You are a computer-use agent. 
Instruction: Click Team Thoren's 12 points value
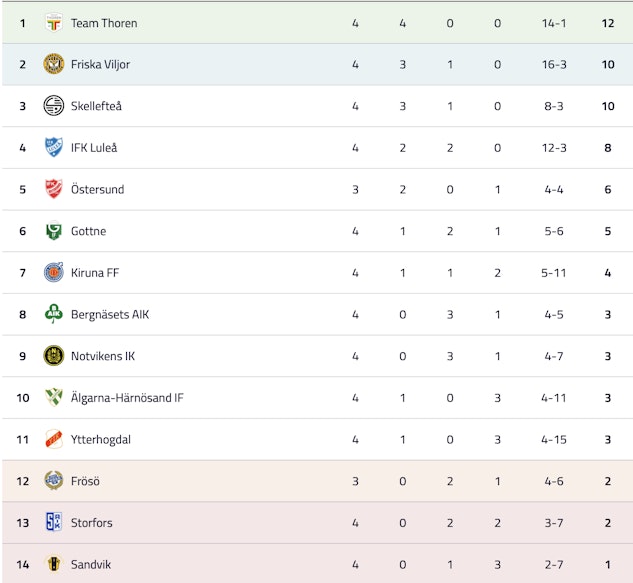coord(608,23)
